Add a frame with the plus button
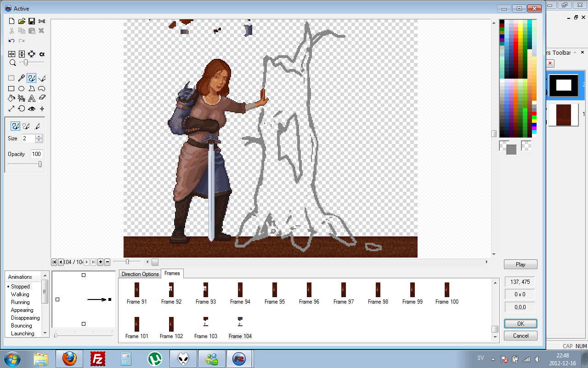Screen dimensions: 588x368 click(x=101, y=262)
